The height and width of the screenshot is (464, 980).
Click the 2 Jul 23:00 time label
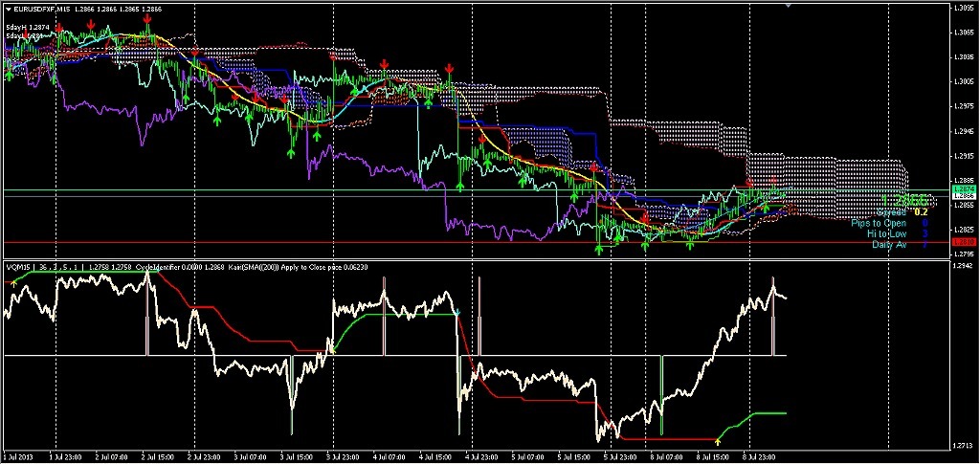[204, 457]
